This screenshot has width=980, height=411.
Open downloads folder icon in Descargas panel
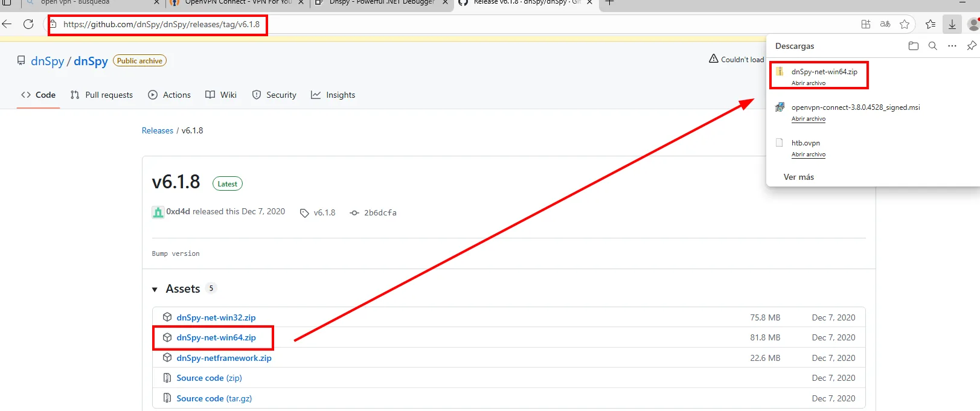click(914, 46)
